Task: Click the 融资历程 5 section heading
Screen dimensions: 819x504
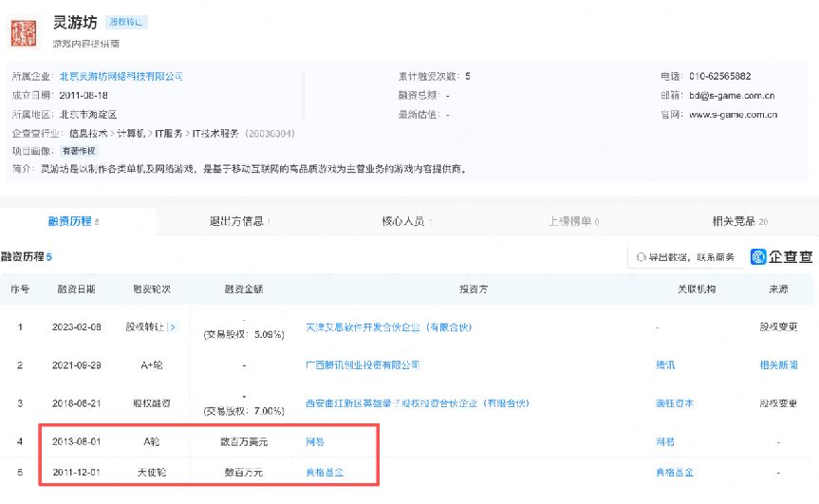Action: click(27, 256)
